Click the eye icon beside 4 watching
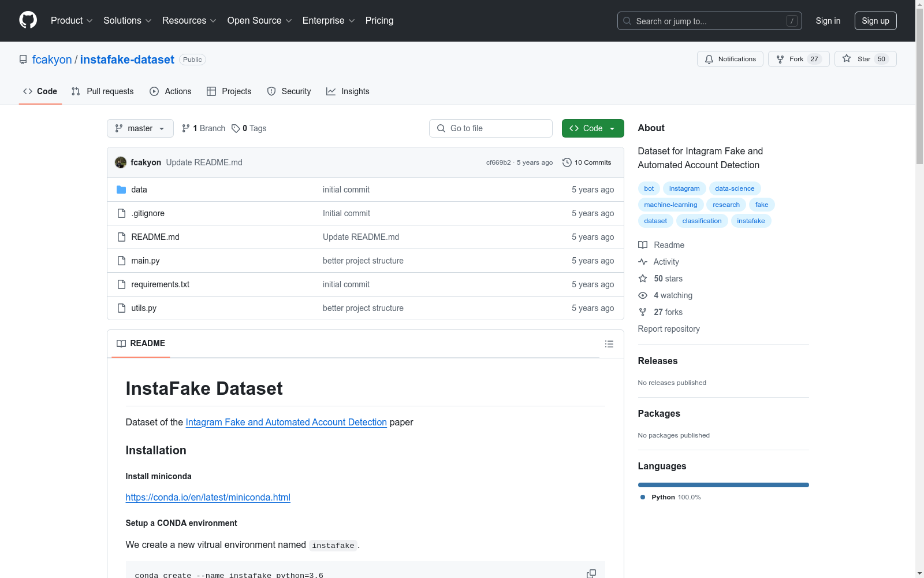Image resolution: width=924 pixels, height=578 pixels. 643,295
